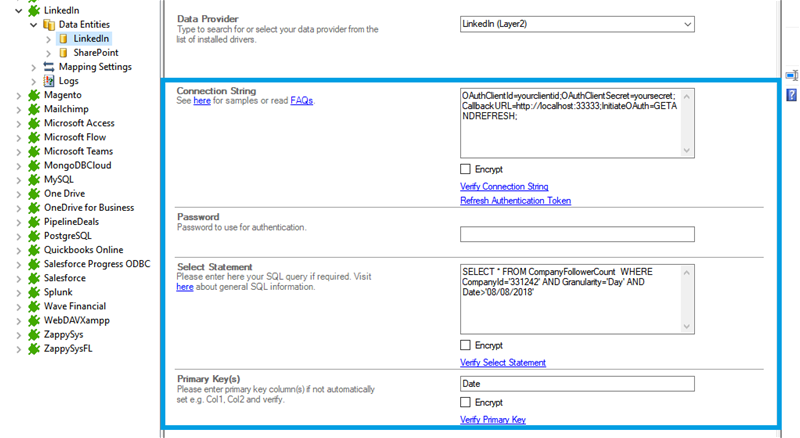Click into the Primary Key(s) field
Screen dimensions: 800x438
tap(577, 384)
